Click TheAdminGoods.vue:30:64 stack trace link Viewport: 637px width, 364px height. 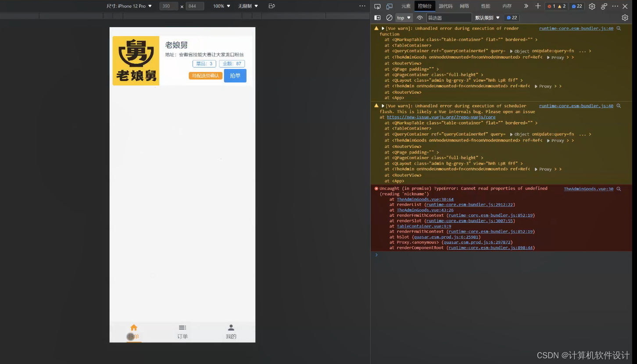tap(425, 200)
